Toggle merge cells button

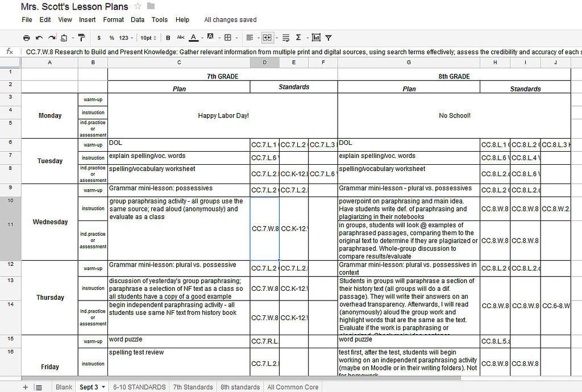click(x=267, y=38)
